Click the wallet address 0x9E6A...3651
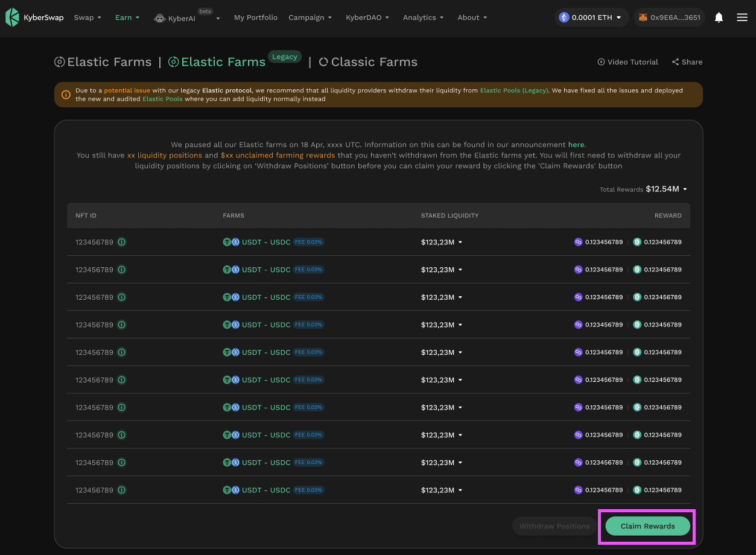The width and height of the screenshot is (756, 555). (670, 17)
